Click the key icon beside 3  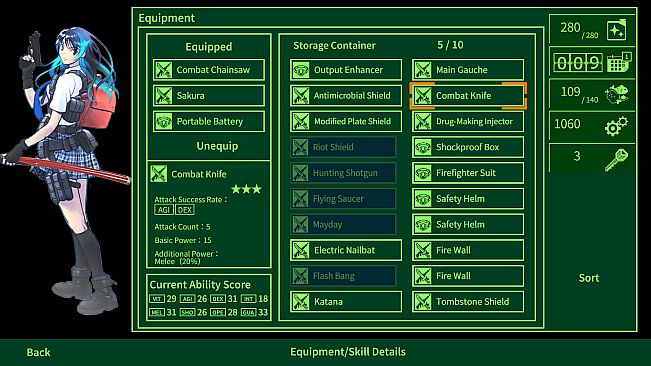click(x=616, y=159)
